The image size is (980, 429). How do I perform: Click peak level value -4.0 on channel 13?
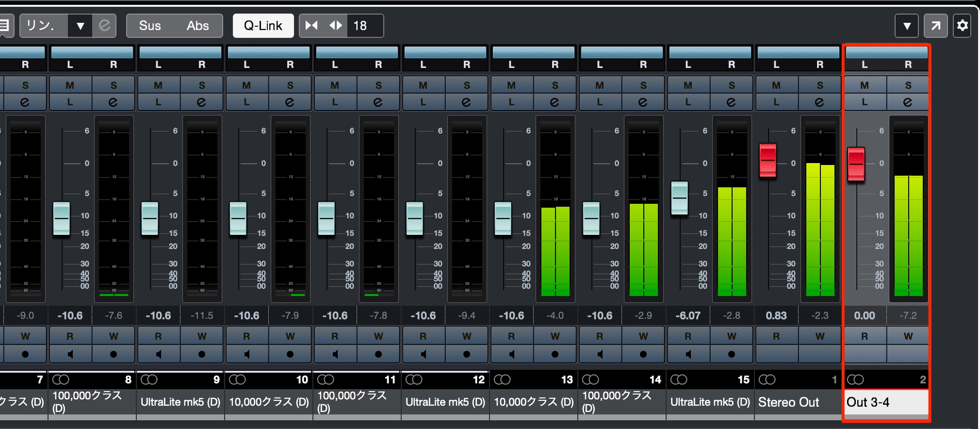(x=555, y=315)
